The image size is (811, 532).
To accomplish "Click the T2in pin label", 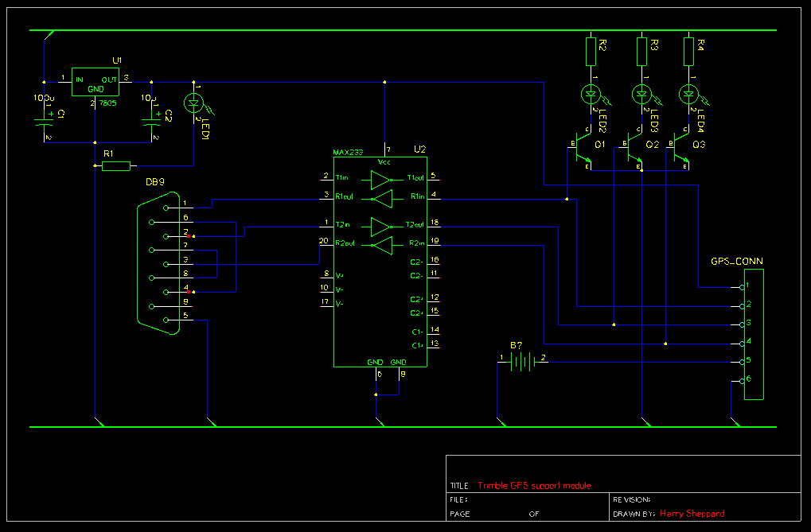I will click(x=342, y=224).
